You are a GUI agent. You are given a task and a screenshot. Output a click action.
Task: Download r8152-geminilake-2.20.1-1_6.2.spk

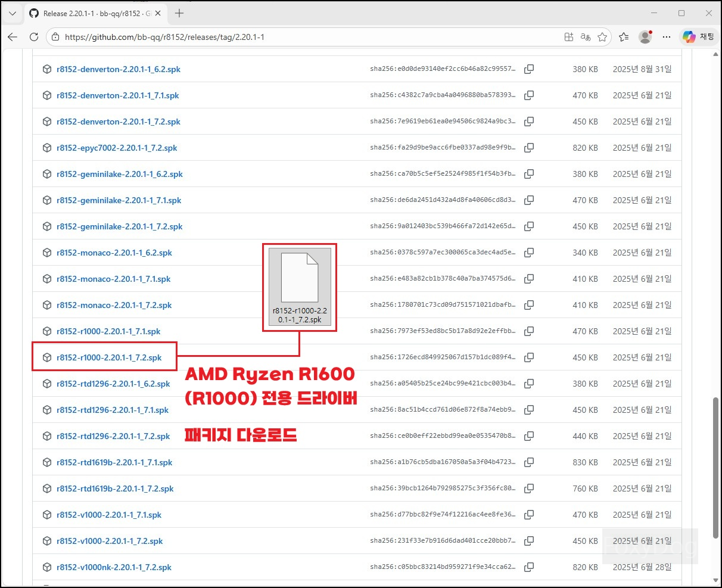120,174
